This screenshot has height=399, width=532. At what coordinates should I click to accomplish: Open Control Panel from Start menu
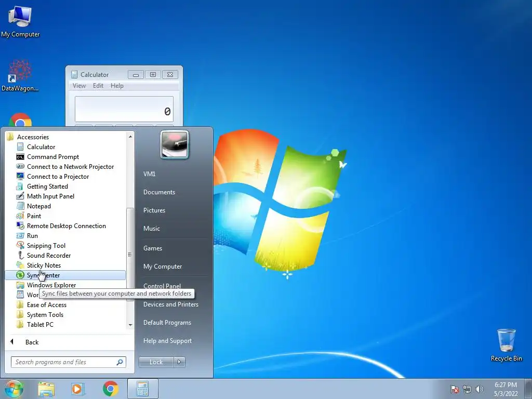pos(162,286)
